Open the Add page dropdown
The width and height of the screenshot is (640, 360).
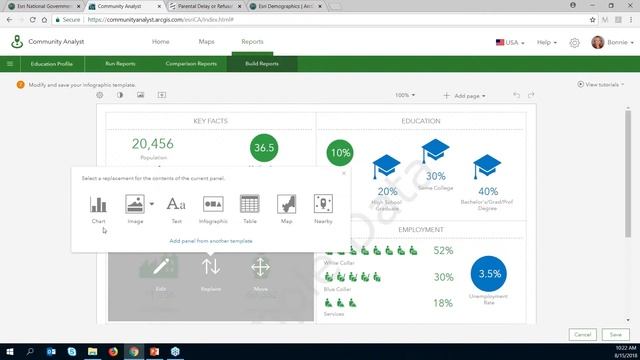point(464,96)
